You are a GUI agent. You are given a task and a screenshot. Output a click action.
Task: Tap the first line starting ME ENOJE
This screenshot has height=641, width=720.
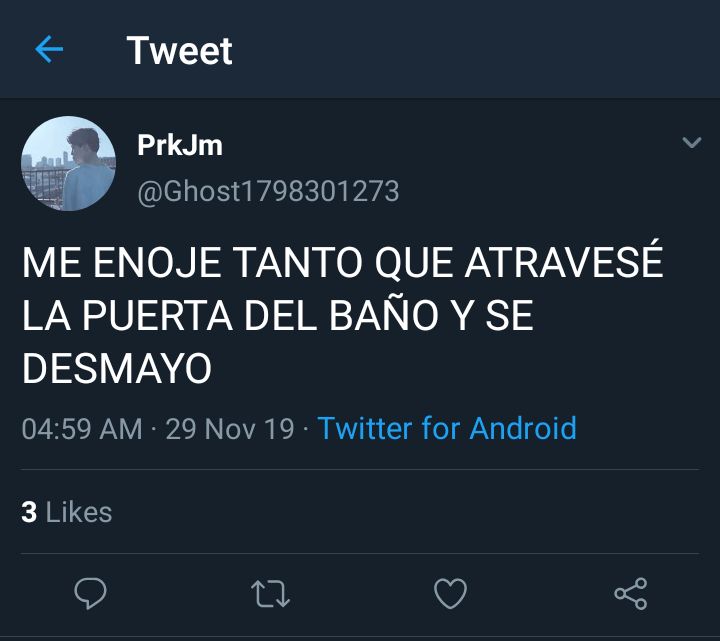(343, 262)
